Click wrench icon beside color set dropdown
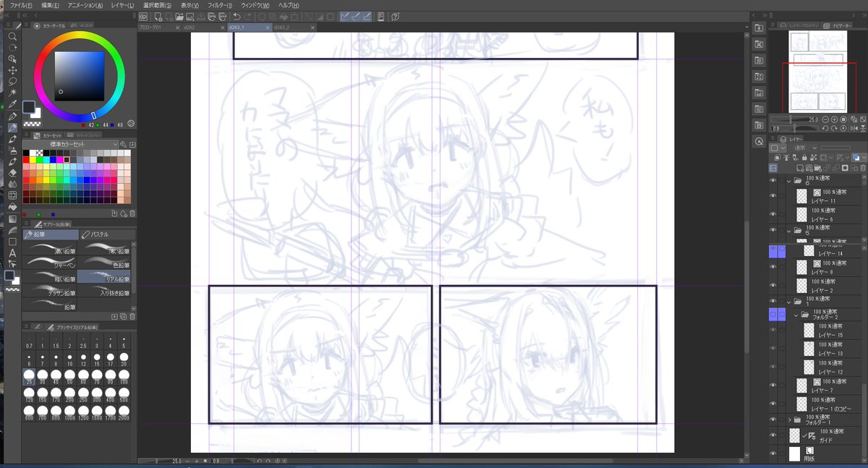 (124, 145)
